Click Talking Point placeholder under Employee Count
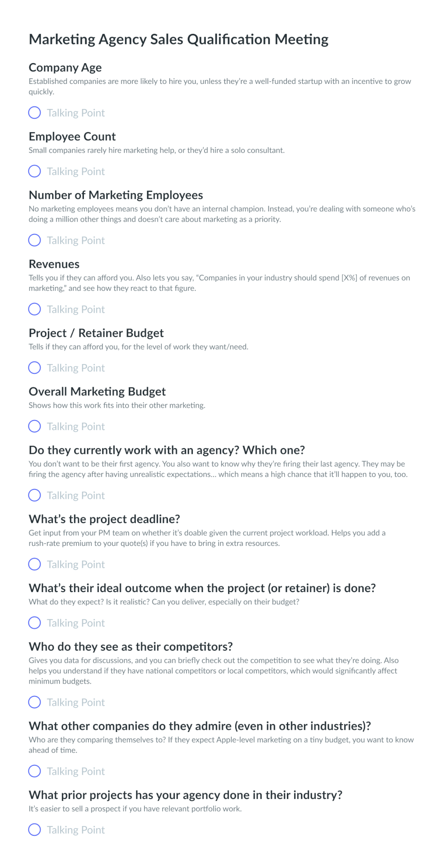Viewport: 445px width, 868px height. (76, 171)
